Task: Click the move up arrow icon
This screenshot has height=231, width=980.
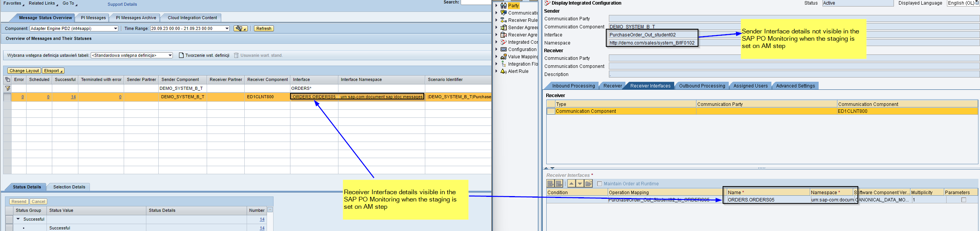Action: [572, 184]
